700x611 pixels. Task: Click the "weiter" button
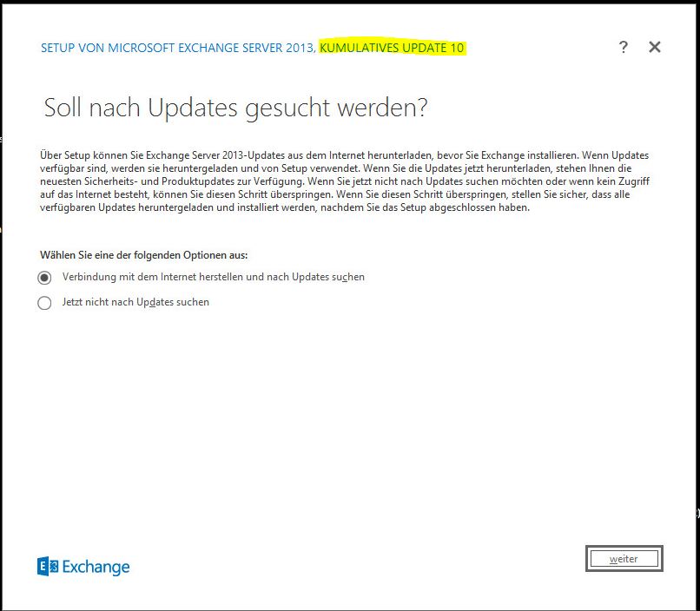(x=624, y=558)
